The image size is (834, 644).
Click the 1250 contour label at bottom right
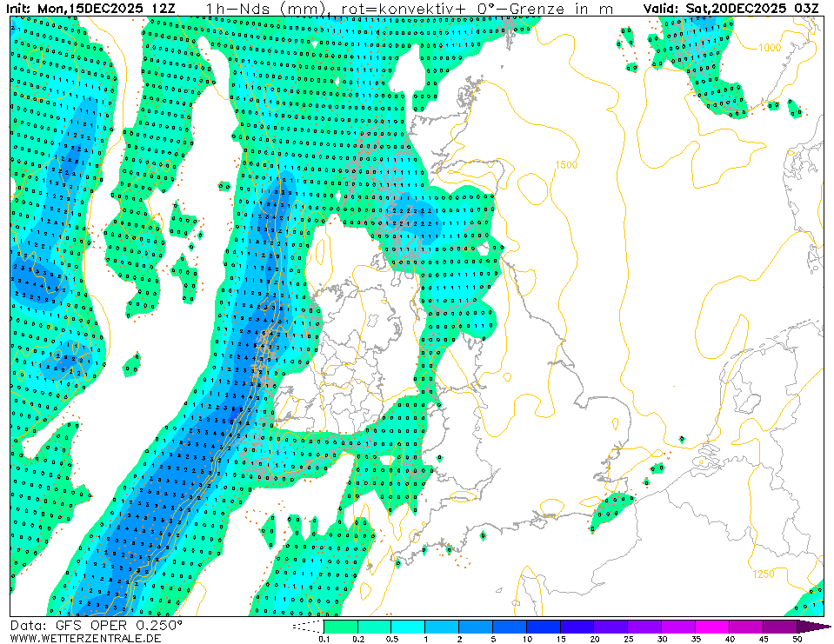763,574
